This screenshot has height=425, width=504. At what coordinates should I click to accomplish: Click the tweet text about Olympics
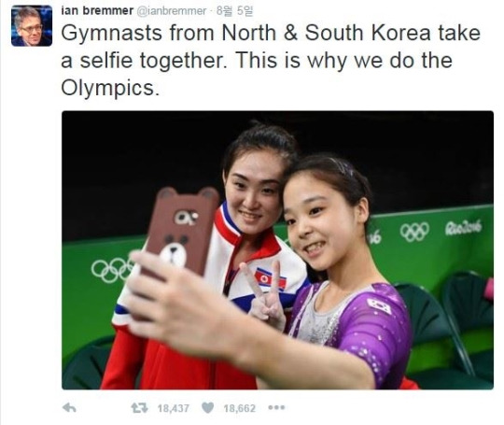(x=271, y=60)
